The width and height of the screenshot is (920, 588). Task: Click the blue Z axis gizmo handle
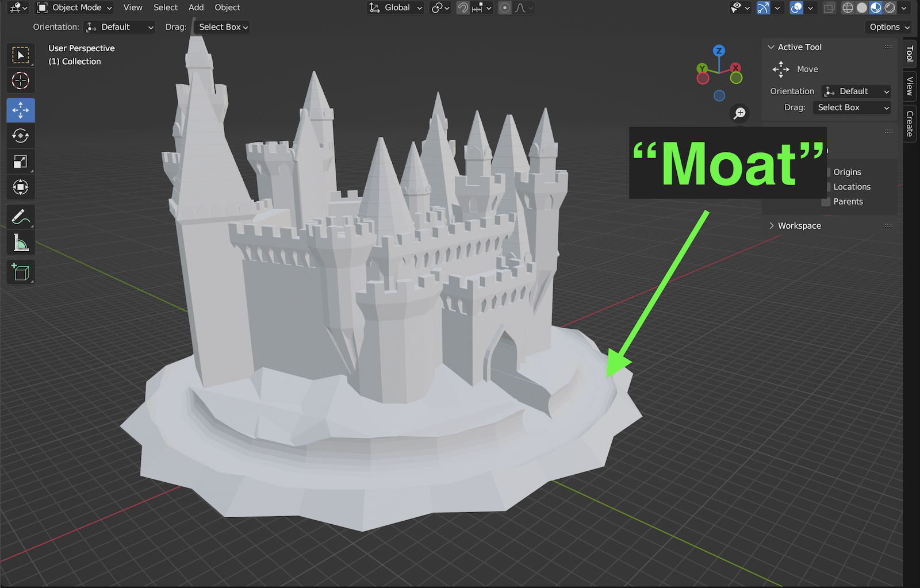(719, 51)
